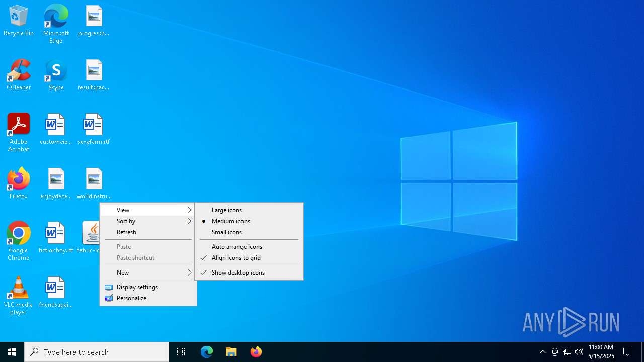Toggle Show desktop icons
Screen dimensions: 644x362
(249, 273)
